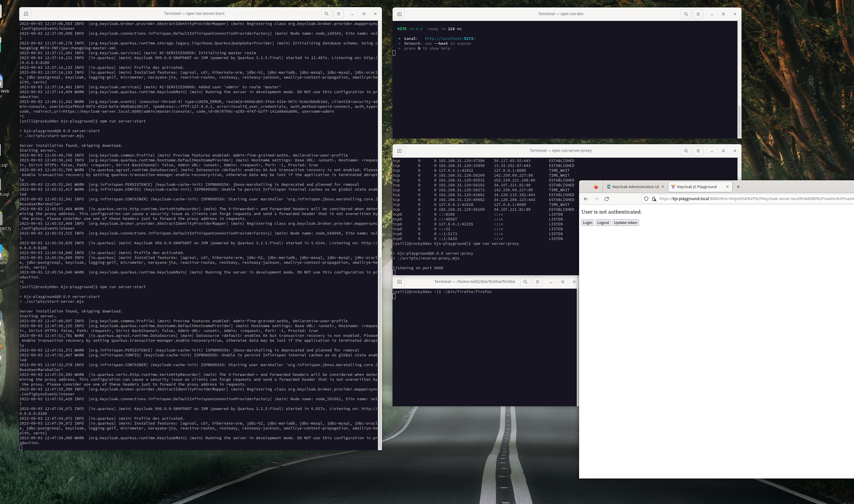Click the Update token button
854x504 pixels.
click(x=625, y=222)
